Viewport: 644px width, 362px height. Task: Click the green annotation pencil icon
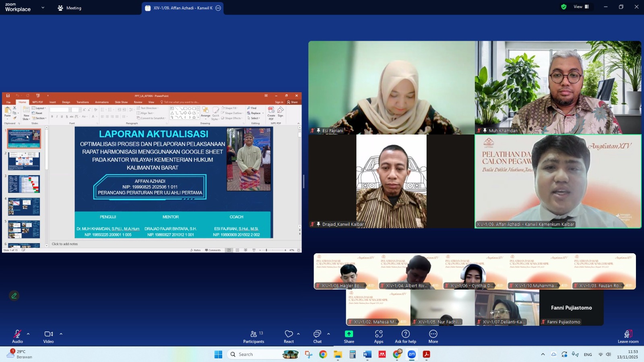[14, 296]
